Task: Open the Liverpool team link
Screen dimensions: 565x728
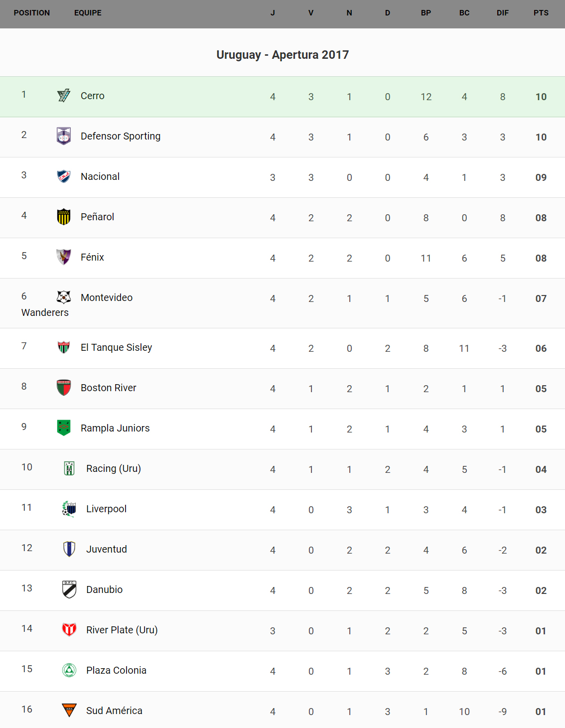Action: pyautogui.click(x=106, y=509)
